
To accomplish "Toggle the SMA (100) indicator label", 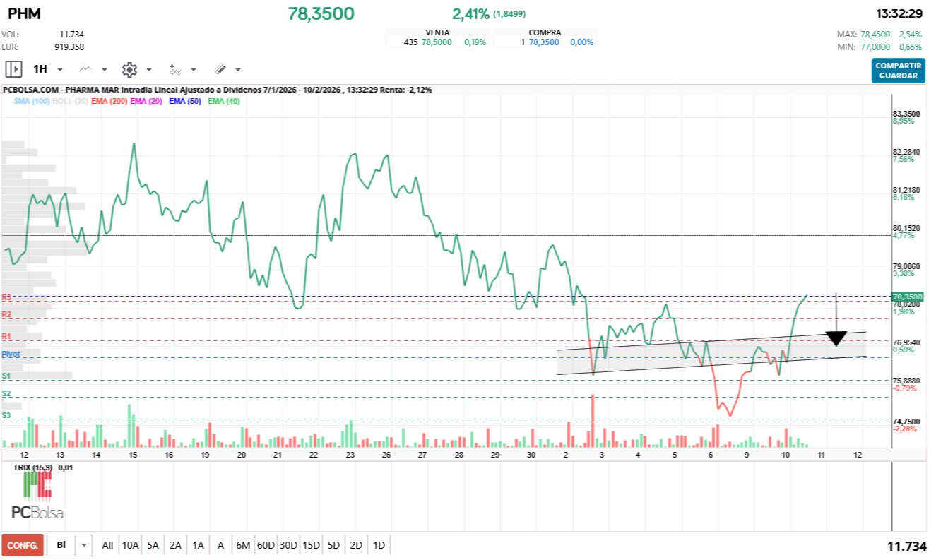I will pos(31,100).
